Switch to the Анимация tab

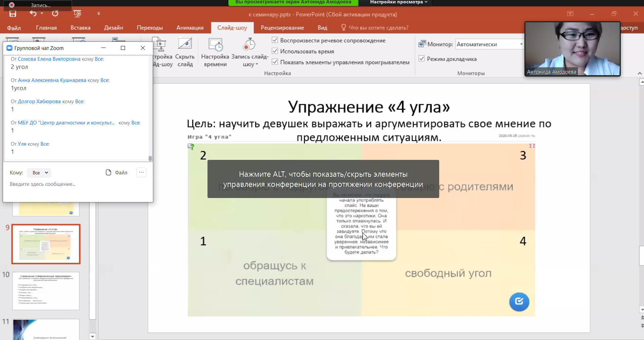(190, 28)
